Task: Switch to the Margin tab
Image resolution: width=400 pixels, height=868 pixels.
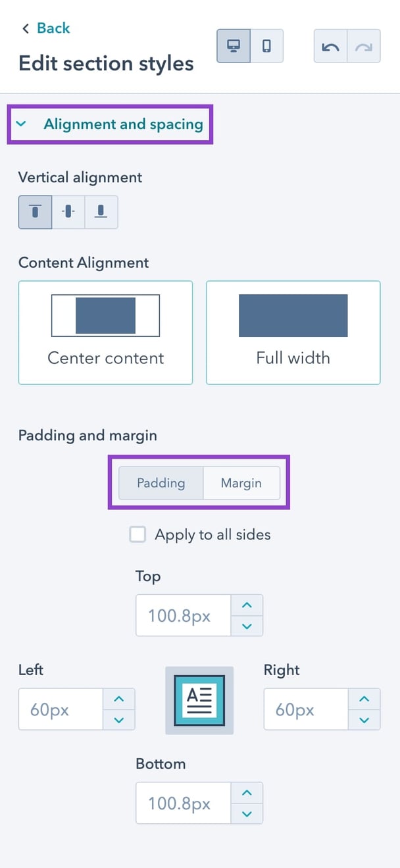Action: click(241, 483)
